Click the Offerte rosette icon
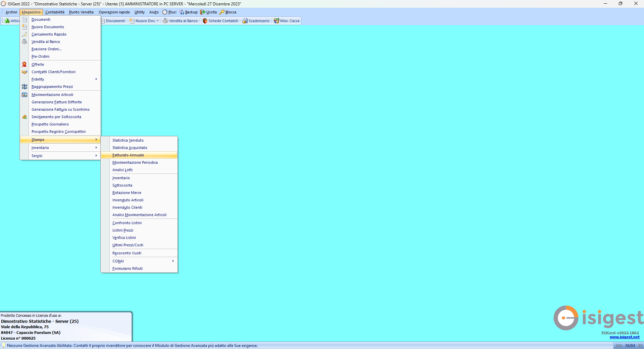Viewport: 644px width, 349px height. pyautogui.click(x=24, y=64)
